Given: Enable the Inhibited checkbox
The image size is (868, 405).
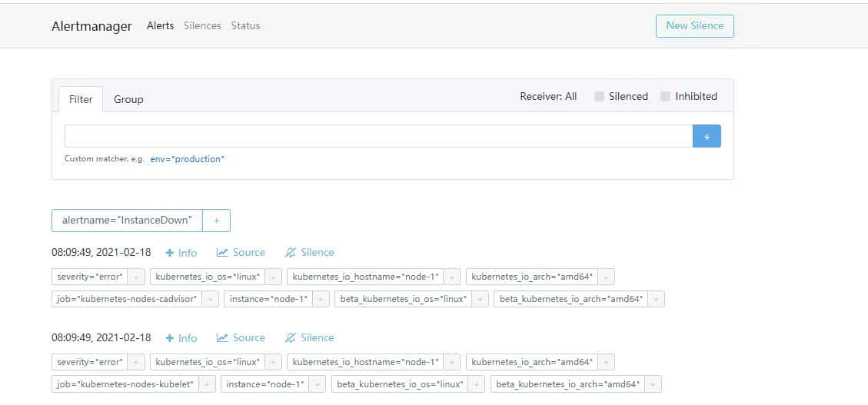Looking at the screenshot, I should point(665,96).
